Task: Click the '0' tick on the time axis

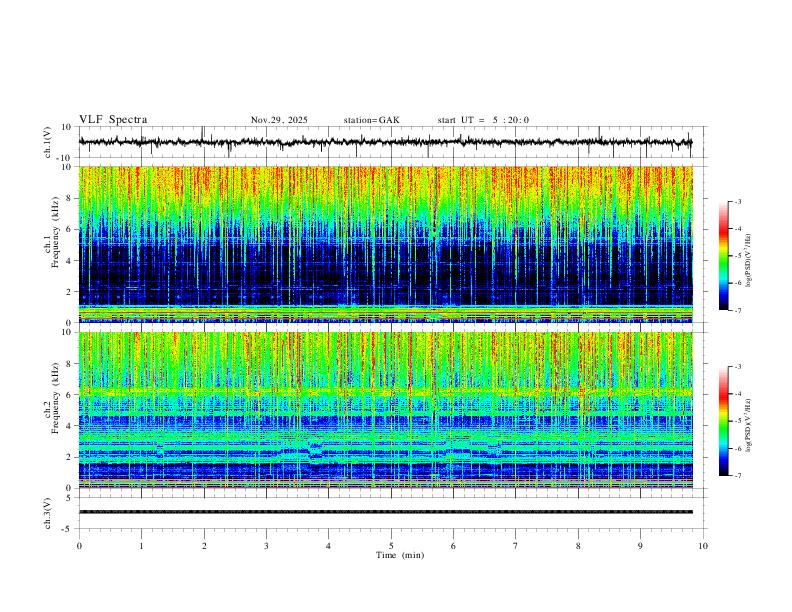Action: (x=79, y=546)
